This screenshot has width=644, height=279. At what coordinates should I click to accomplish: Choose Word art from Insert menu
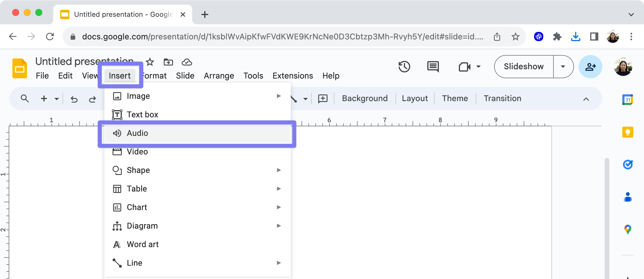[198, 245]
